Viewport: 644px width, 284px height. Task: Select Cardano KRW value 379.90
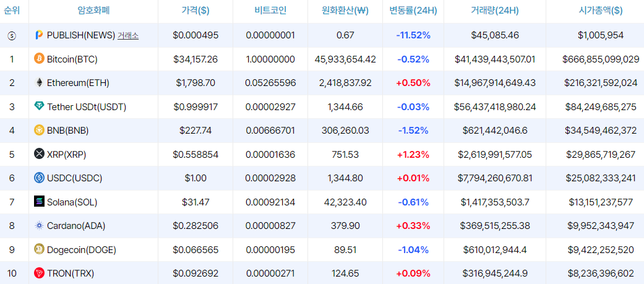point(345,226)
